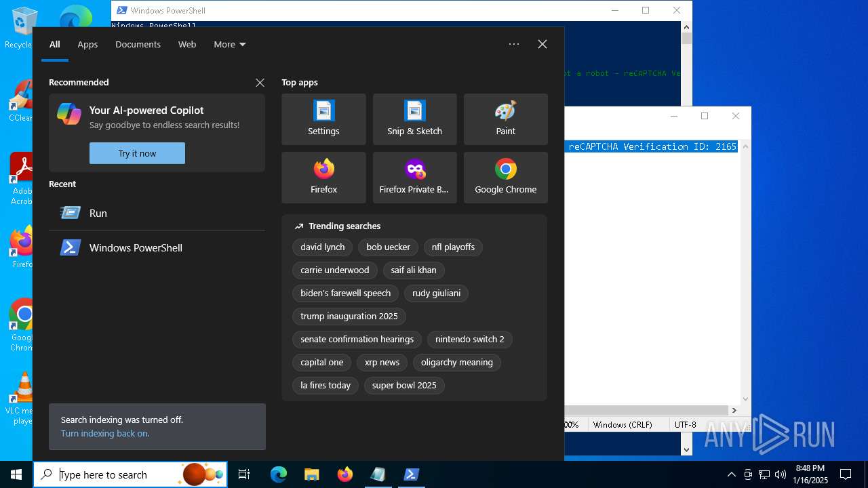Search trending topic carrie underwood
The width and height of the screenshot is (868, 488).
[x=335, y=270]
